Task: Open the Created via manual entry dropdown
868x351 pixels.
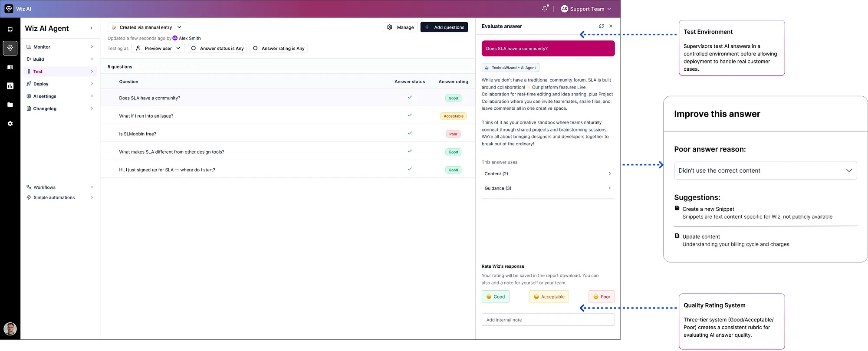Action: [147, 27]
